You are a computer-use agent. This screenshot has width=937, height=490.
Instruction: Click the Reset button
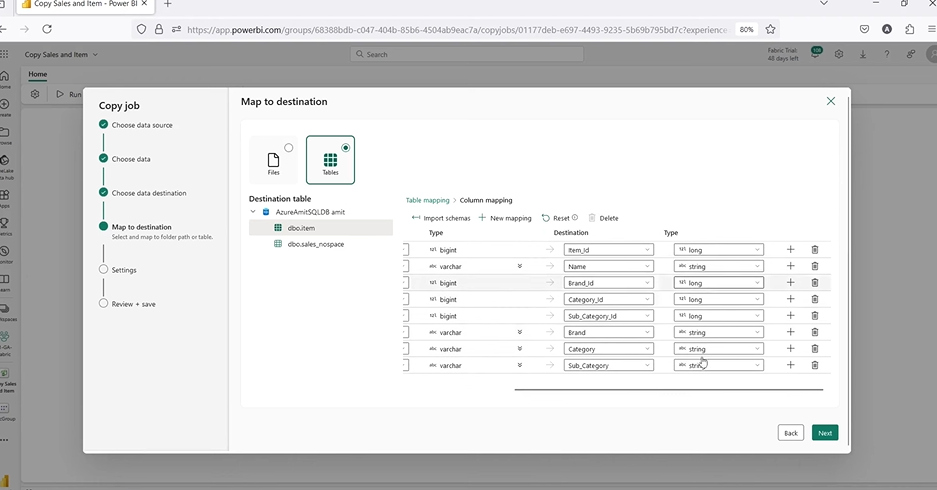559,218
